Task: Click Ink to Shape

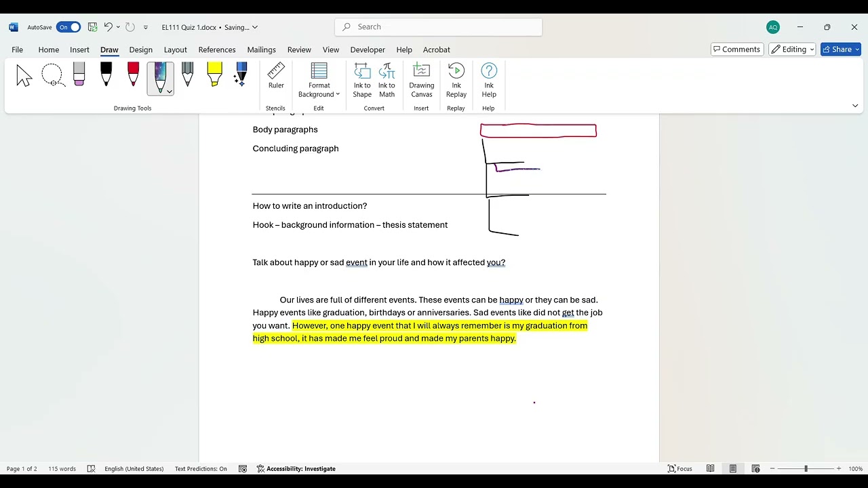Action: pyautogui.click(x=362, y=81)
